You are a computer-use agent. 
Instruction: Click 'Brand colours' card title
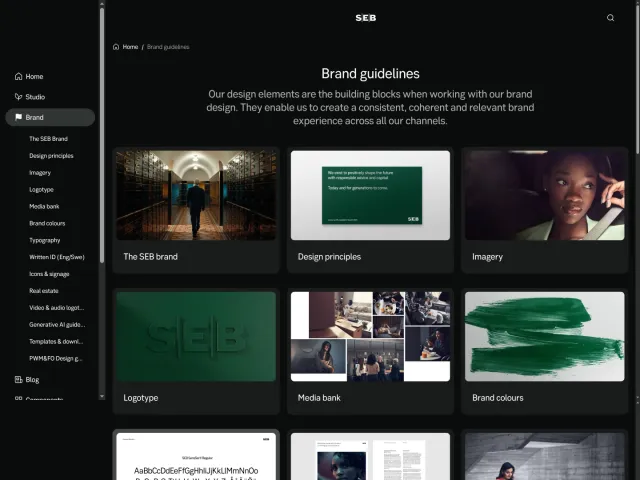click(x=498, y=398)
